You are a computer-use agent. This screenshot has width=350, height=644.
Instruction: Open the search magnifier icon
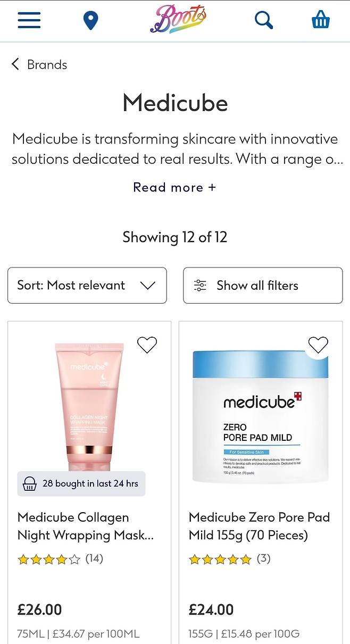tap(264, 20)
